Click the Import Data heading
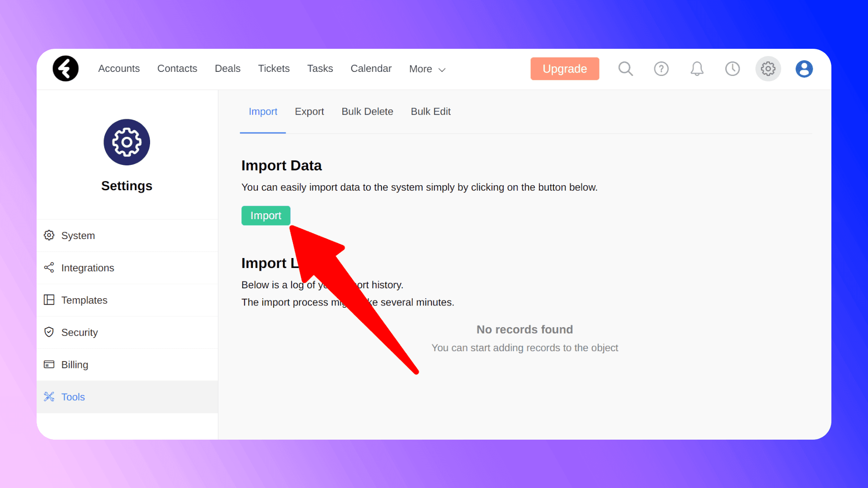 [281, 165]
